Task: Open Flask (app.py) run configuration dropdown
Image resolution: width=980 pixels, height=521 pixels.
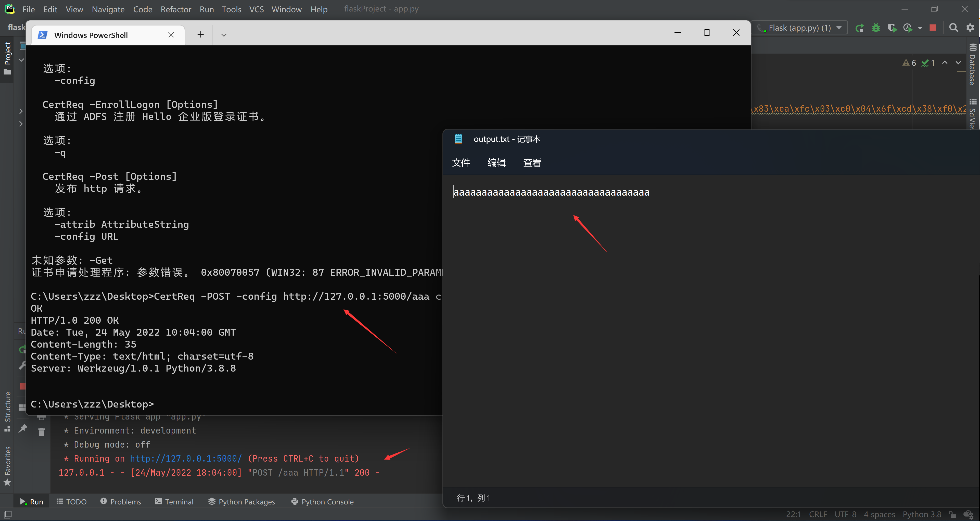Action: tap(800, 28)
